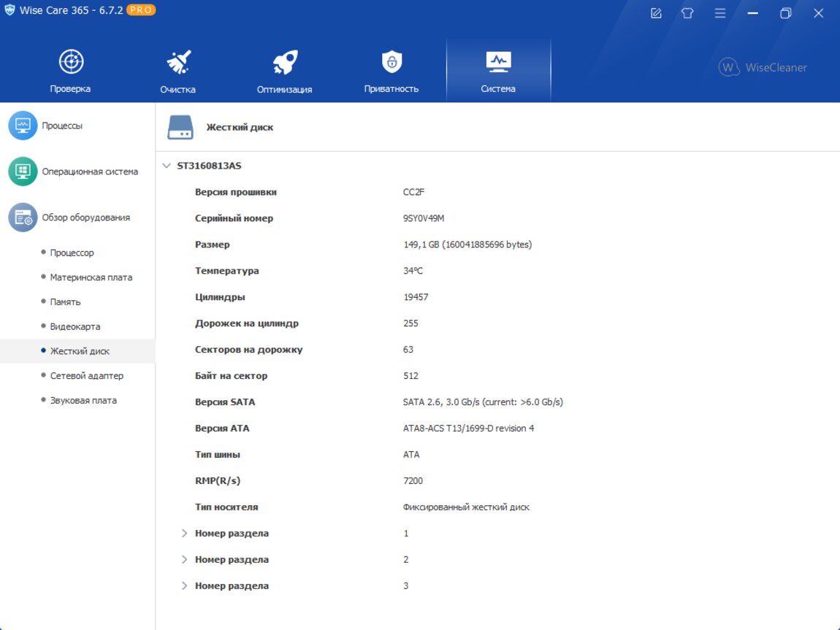This screenshot has height=630, width=840.
Task: Select Материнская плата in the sidebar
Action: pyautogui.click(x=91, y=277)
